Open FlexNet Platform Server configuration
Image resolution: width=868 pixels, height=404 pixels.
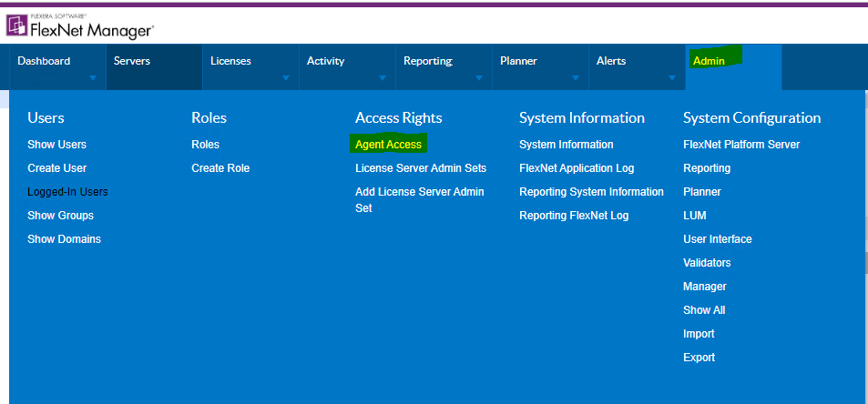tap(741, 145)
